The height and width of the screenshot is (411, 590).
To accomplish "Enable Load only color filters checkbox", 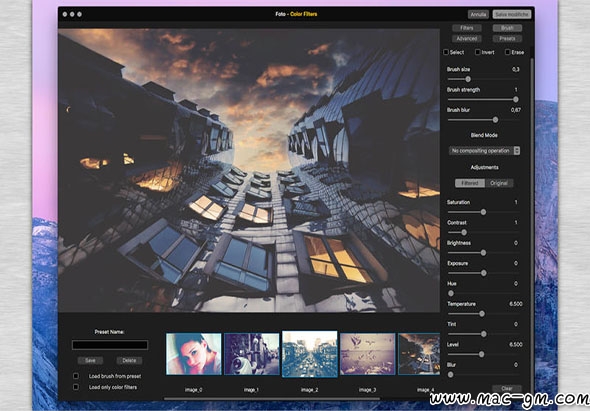I will click(76, 387).
